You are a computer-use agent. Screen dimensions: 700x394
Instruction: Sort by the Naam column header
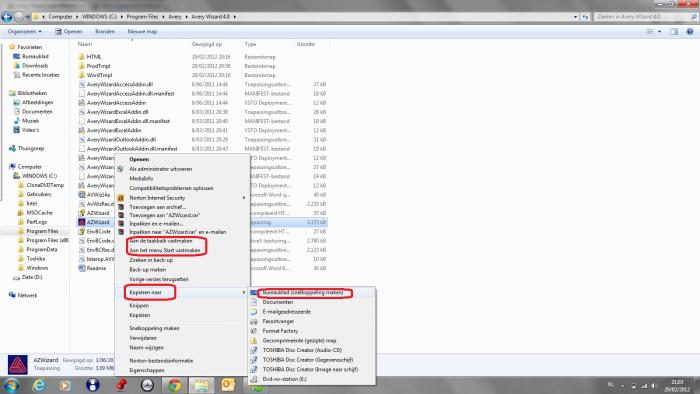pyautogui.click(x=85, y=44)
